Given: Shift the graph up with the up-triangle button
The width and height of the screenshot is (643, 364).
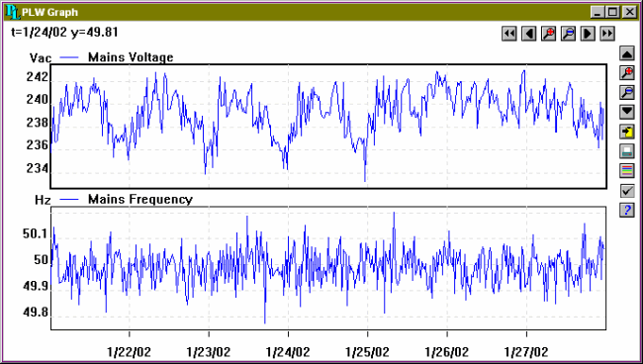Looking at the screenshot, I should point(627,53).
